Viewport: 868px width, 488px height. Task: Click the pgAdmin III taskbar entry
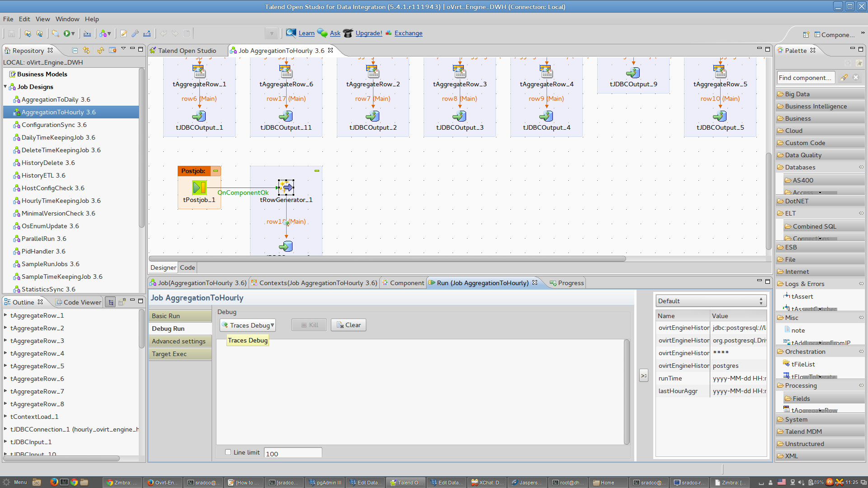coord(325,483)
